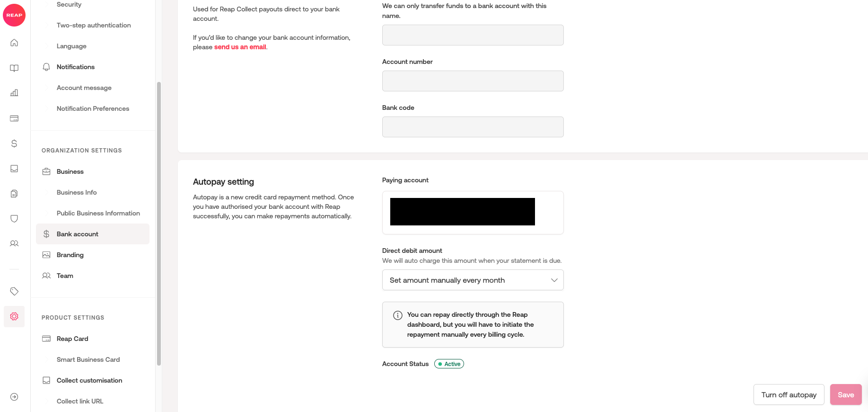
Task: Click the shield icon in the left rail
Action: click(x=14, y=218)
